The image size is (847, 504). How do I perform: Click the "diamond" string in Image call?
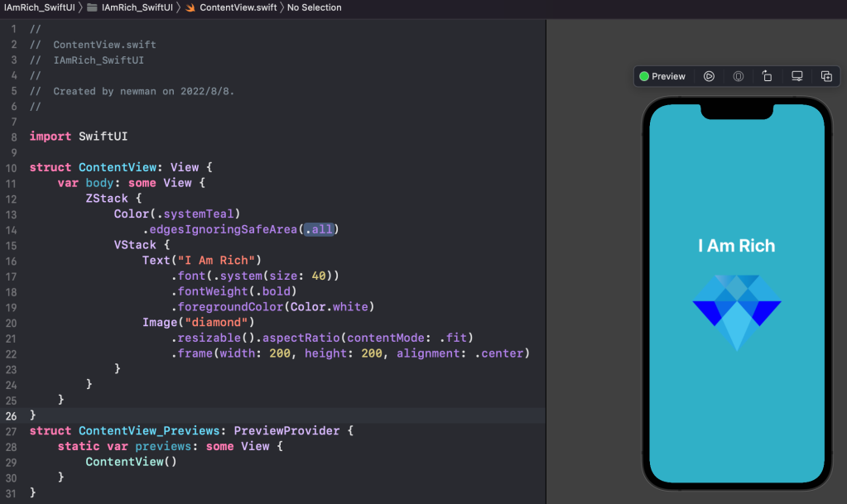(x=219, y=323)
